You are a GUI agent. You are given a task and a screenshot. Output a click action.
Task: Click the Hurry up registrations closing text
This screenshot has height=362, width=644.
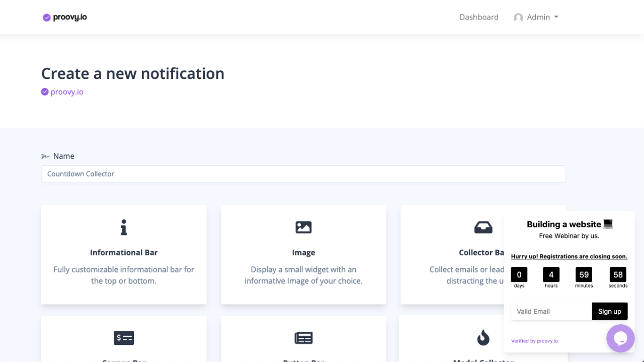point(569,256)
